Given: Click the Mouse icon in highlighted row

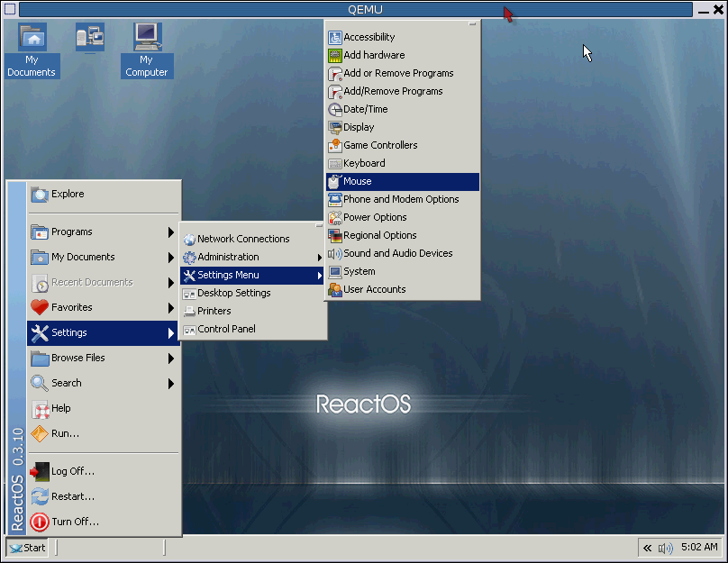Looking at the screenshot, I should pyautogui.click(x=335, y=181).
